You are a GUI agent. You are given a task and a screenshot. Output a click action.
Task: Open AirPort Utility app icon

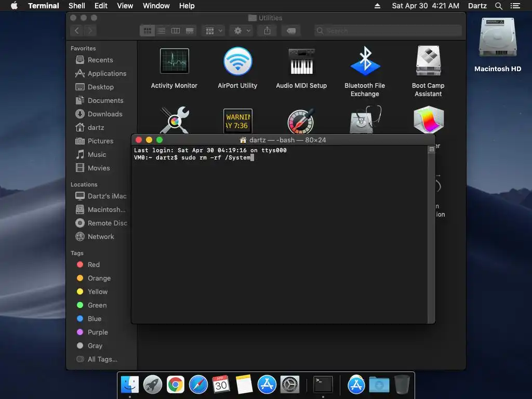tap(237, 61)
